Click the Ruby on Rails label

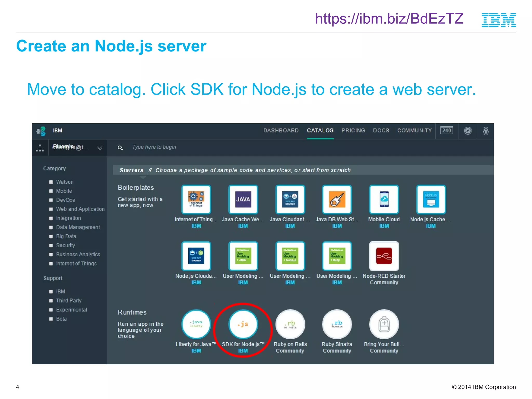pos(290,344)
